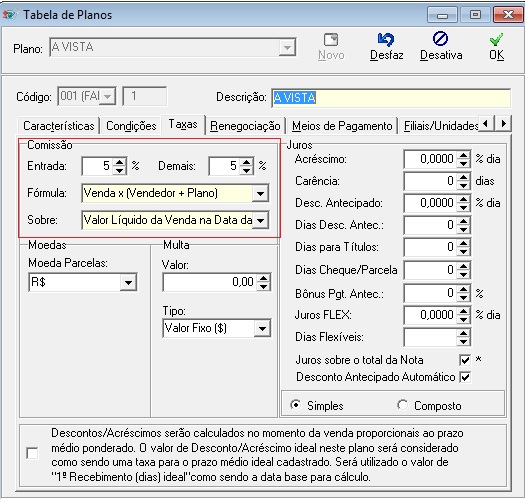Enable Descontos/Acréscimos prazo médio checkbox

click(32, 453)
